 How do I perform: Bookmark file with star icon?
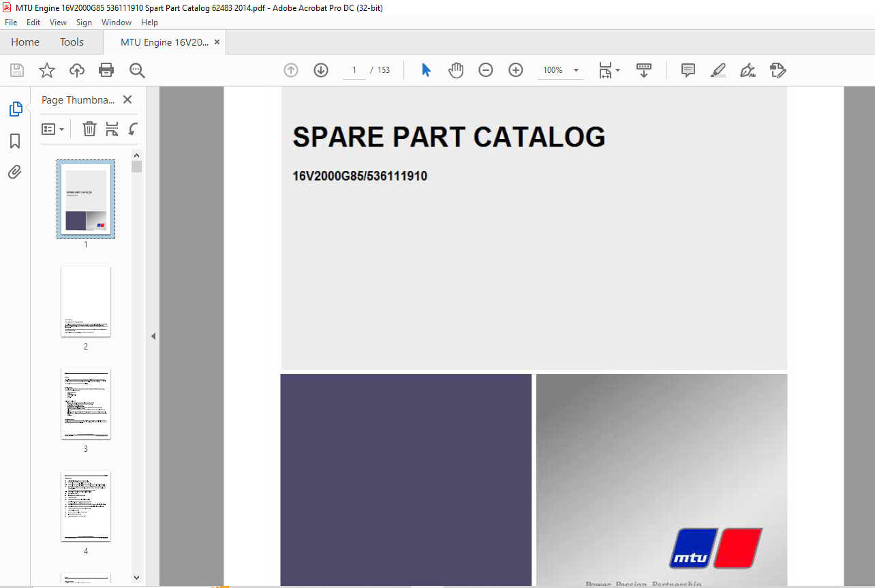(x=46, y=70)
